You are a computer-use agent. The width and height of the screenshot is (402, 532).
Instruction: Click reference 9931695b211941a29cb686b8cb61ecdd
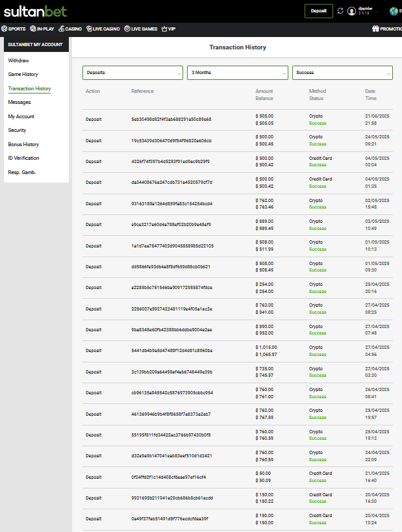(172, 498)
